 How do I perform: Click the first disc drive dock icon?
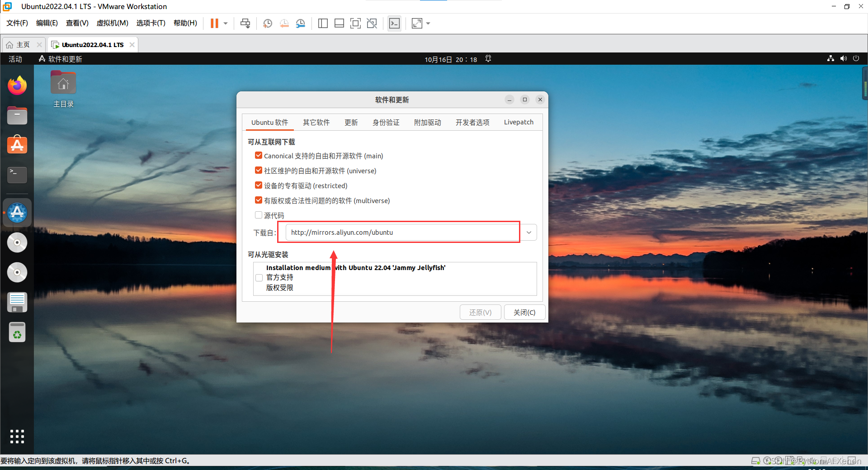point(17,243)
